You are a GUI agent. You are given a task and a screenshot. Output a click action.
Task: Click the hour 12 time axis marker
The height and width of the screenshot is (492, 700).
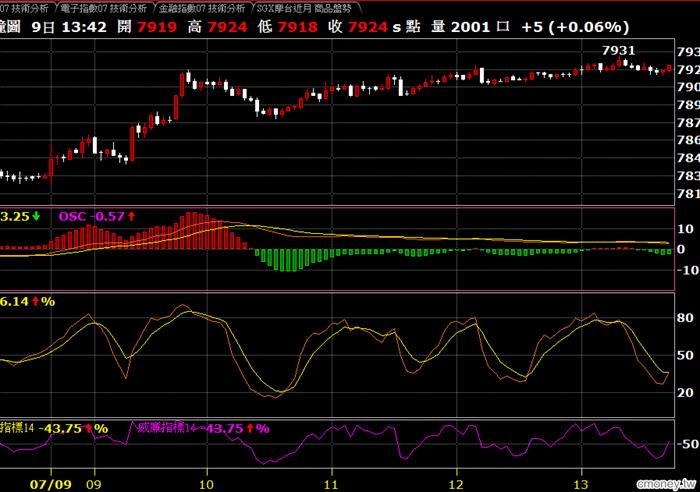point(456,484)
